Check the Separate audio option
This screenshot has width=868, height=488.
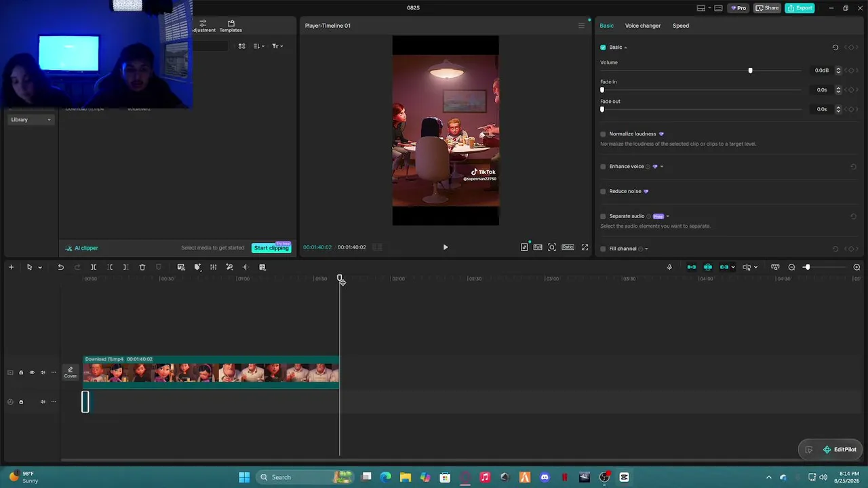pos(603,216)
